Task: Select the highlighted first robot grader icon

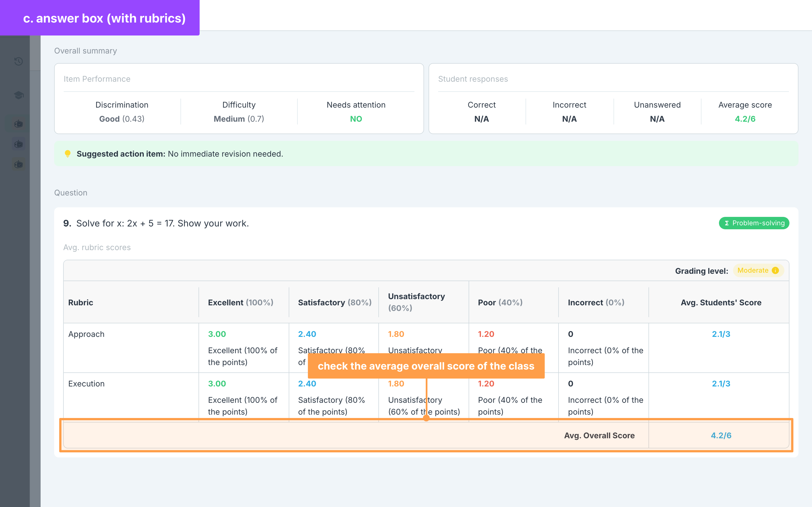Action: point(18,124)
